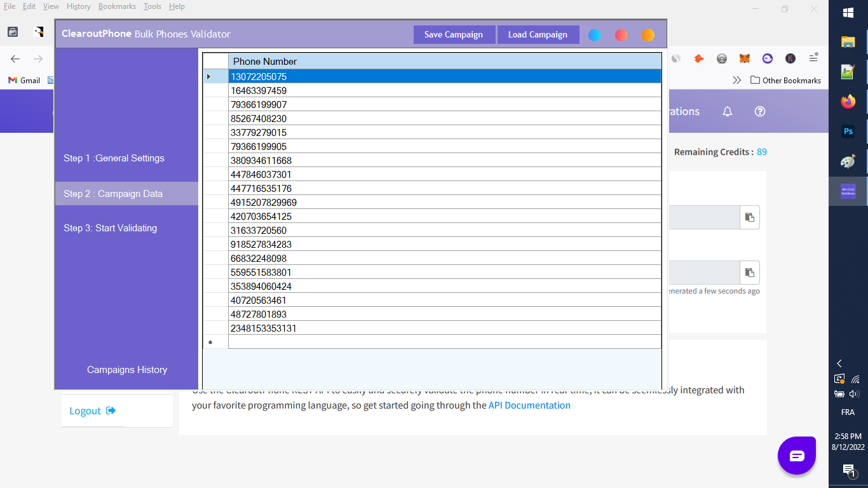Click the orange circle window button
The height and width of the screenshot is (488, 868).
coord(648,35)
